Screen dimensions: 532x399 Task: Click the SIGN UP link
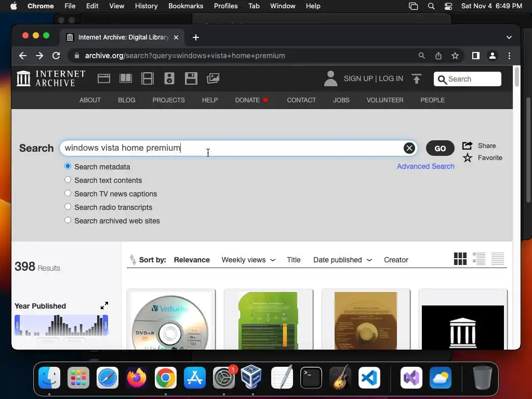(358, 79)
